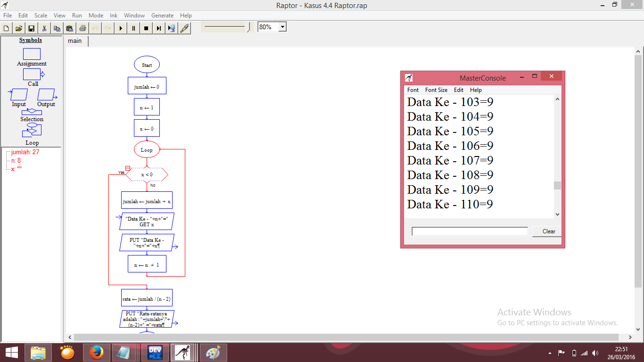The height and width of the screenshot is (362, 644).
Task: Select the Call symbol in Symbols panel
Action: point(33,74)
